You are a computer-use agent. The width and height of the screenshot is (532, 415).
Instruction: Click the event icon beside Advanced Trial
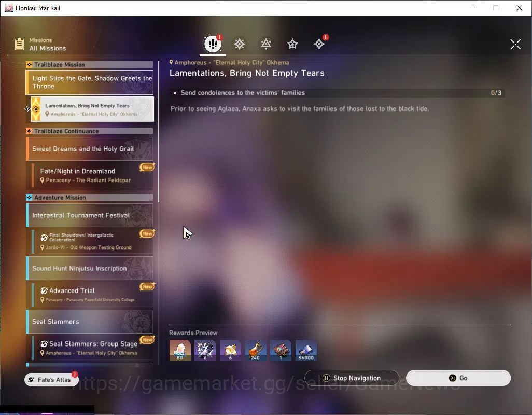click(44, 291)
